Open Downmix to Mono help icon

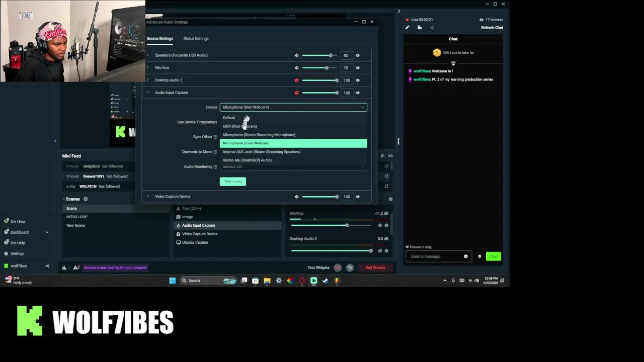215,152
